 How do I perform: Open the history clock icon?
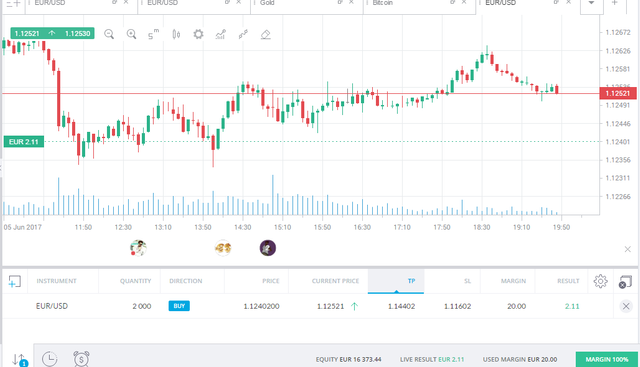pyautogui.click(x=50, y=359)
